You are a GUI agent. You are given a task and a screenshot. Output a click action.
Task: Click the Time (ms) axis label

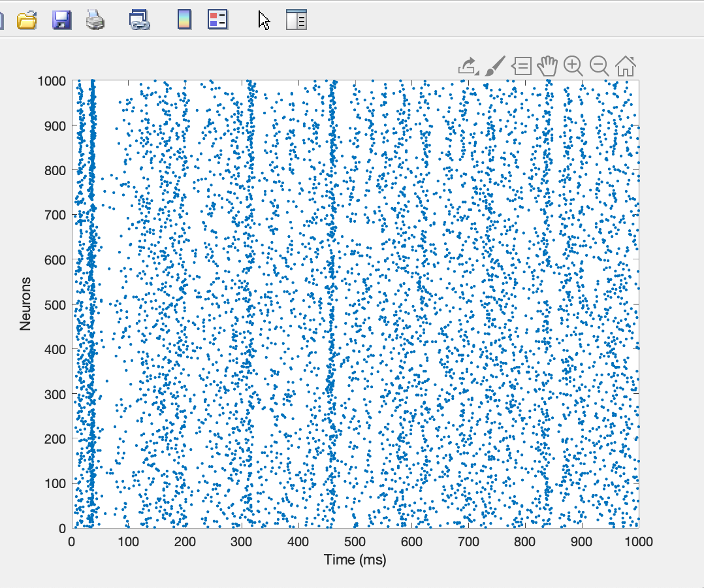pos(355,560)
